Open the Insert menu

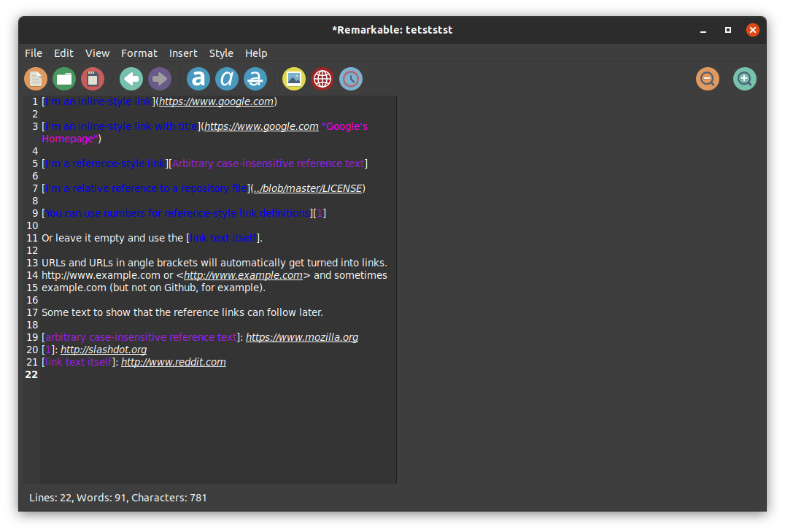coord(183,53)
